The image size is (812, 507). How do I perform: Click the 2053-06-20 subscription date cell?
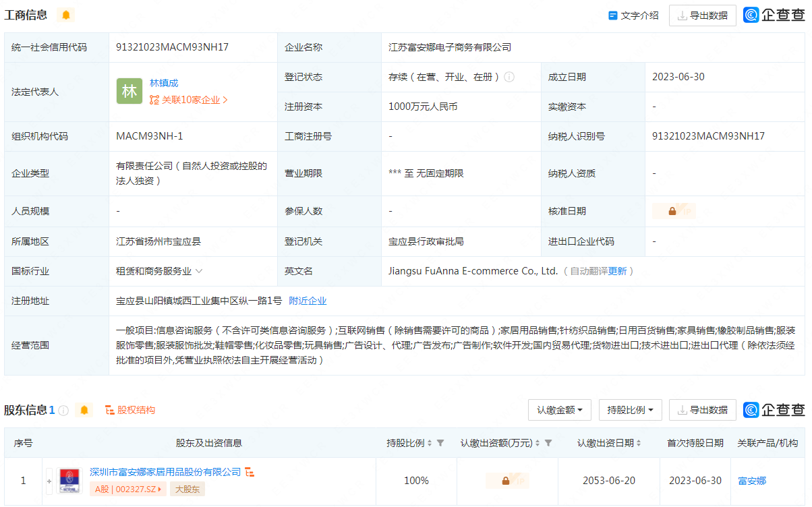coord(609,481)
